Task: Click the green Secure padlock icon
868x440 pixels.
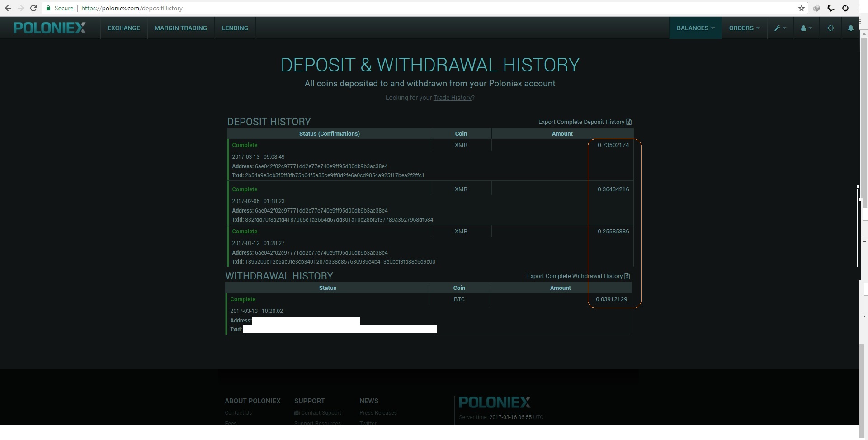Action: tap(48, 8)
